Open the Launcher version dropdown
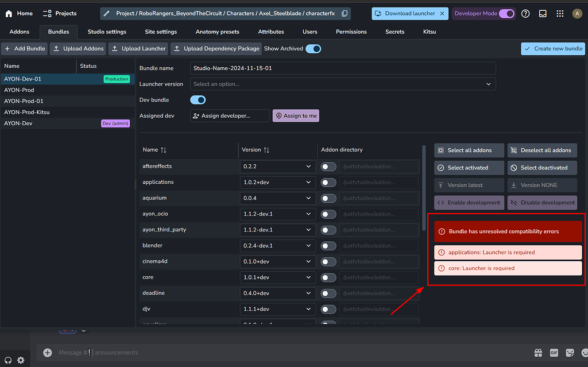 tap(342, 84)
